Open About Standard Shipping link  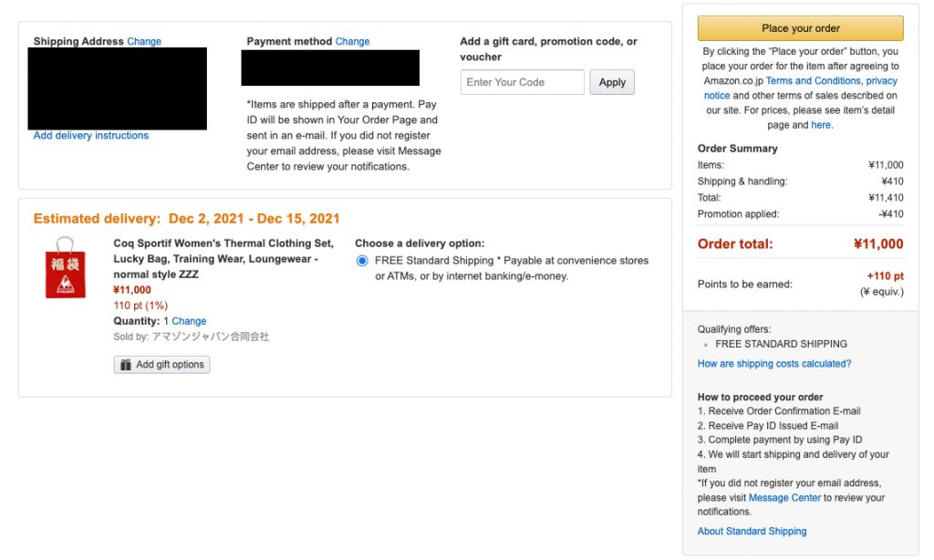pos(752,531)
